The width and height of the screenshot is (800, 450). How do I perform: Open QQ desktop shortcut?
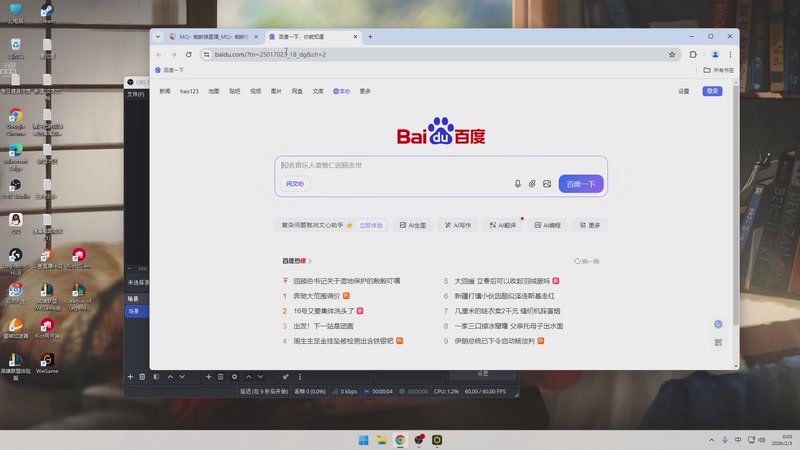(x=16, y=223)
